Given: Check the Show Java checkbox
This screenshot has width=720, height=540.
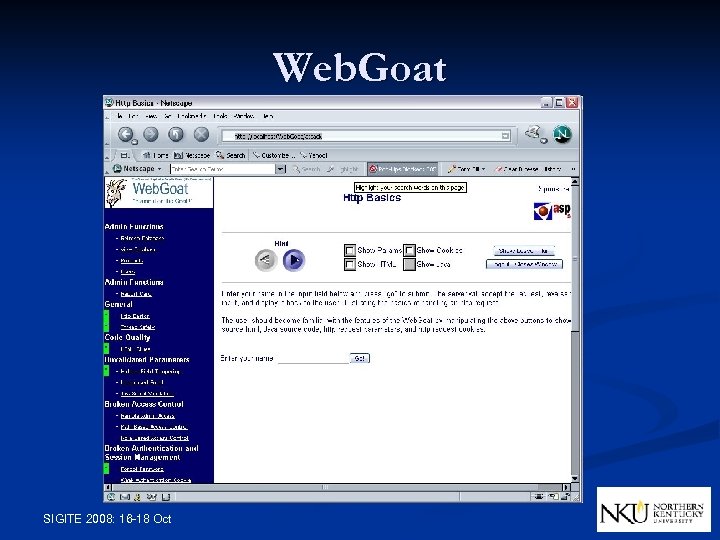Looking at the screenshot, I should click(x=409, y=264).
